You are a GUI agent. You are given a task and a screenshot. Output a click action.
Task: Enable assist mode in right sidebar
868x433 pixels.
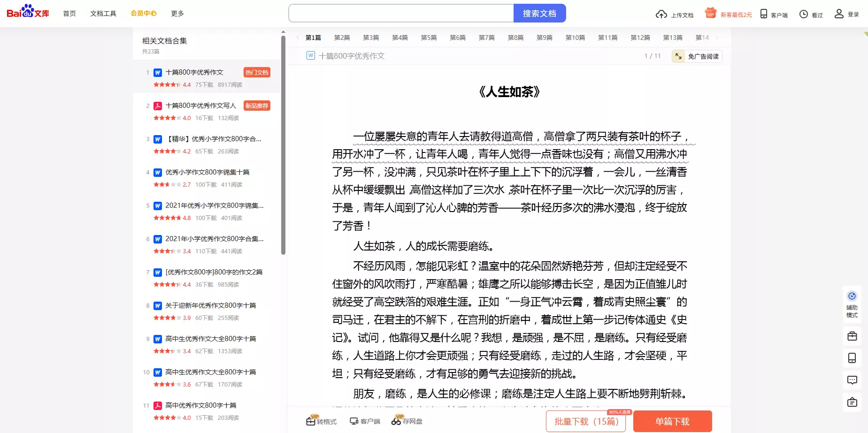(x=852, y=304)
